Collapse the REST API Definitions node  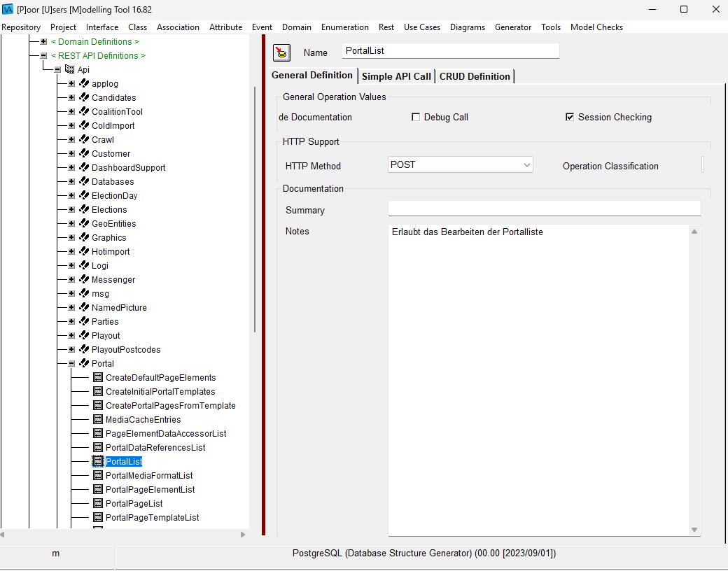[43, 56]
